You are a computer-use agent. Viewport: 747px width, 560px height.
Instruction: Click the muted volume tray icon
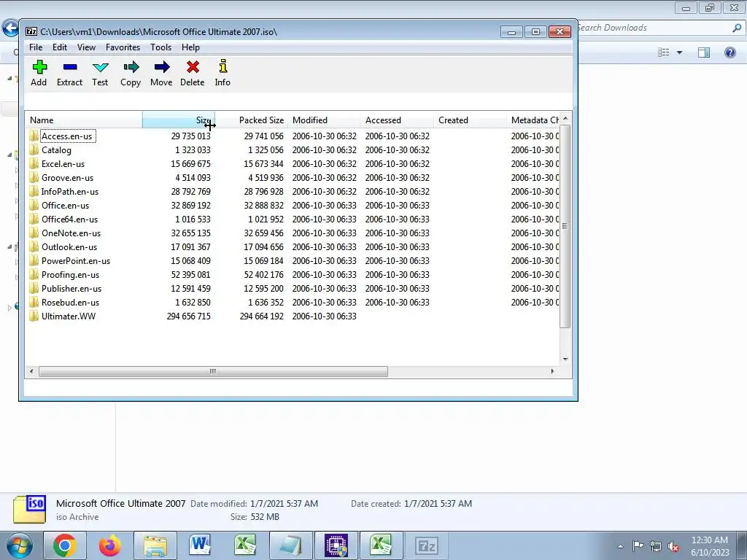(x=673, y=547)
